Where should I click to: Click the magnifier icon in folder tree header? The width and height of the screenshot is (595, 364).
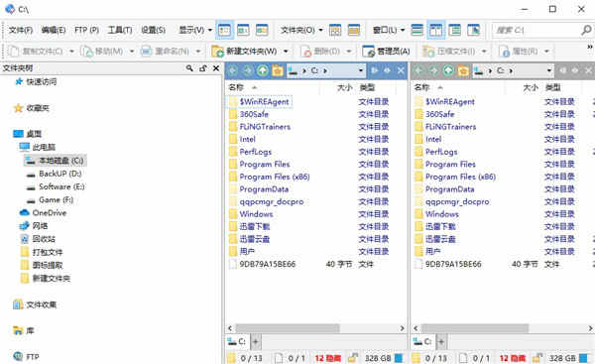189,68
